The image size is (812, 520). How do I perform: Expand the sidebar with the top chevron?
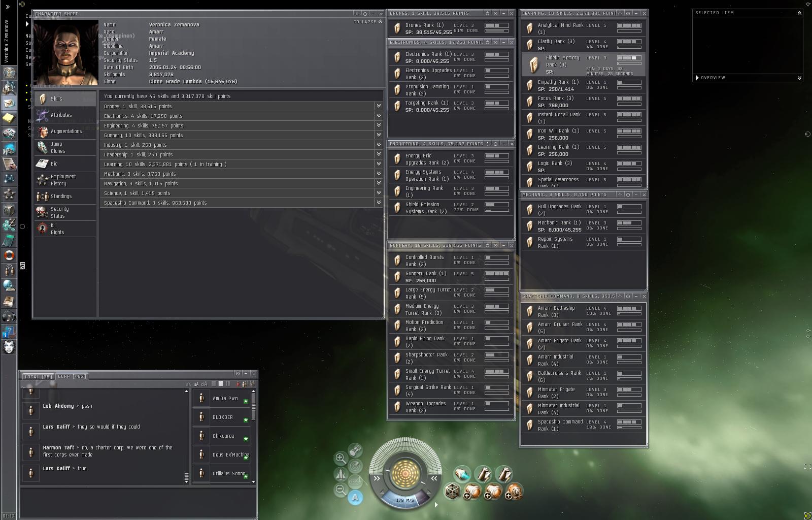(x=8, y=7)
